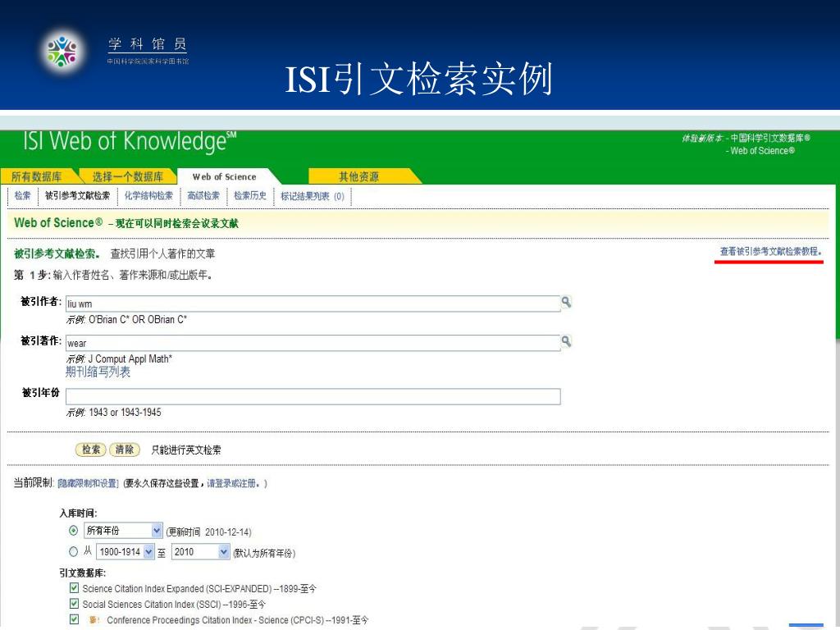Open the 所有年份 dropdown
This screenshot has height=630, width=840.
click(x=123, y=531)
